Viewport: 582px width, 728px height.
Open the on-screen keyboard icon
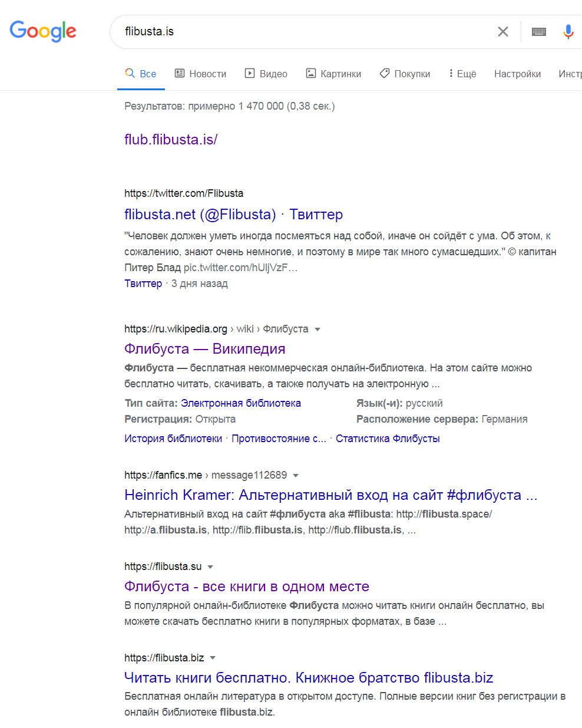[539, 32]
